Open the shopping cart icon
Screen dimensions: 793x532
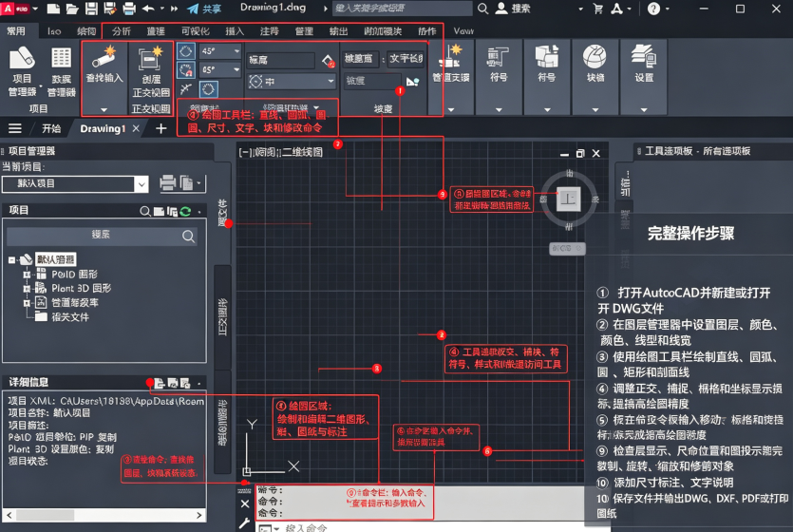(597, 9)
